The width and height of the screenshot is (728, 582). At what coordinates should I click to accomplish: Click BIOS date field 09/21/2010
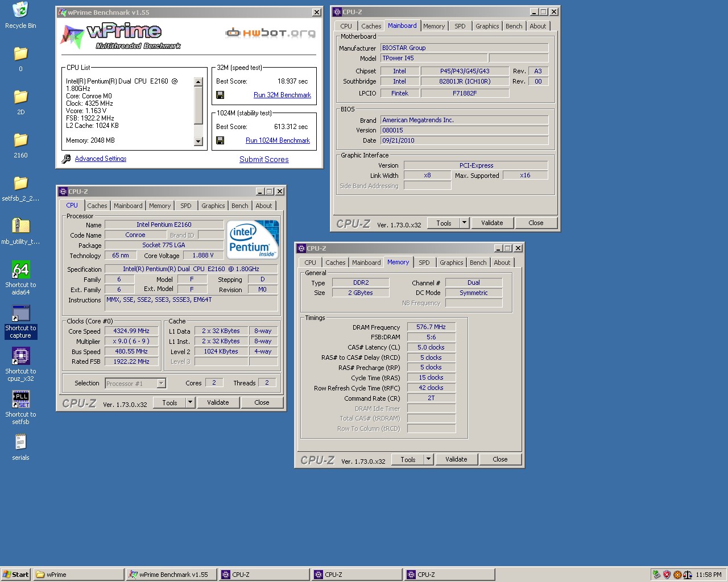coord(465,140)
